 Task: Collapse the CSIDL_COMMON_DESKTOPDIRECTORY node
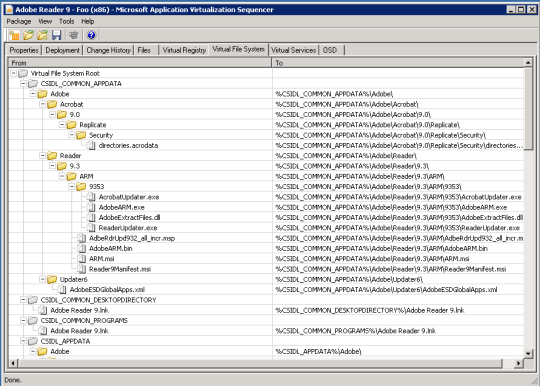(23, 300)
